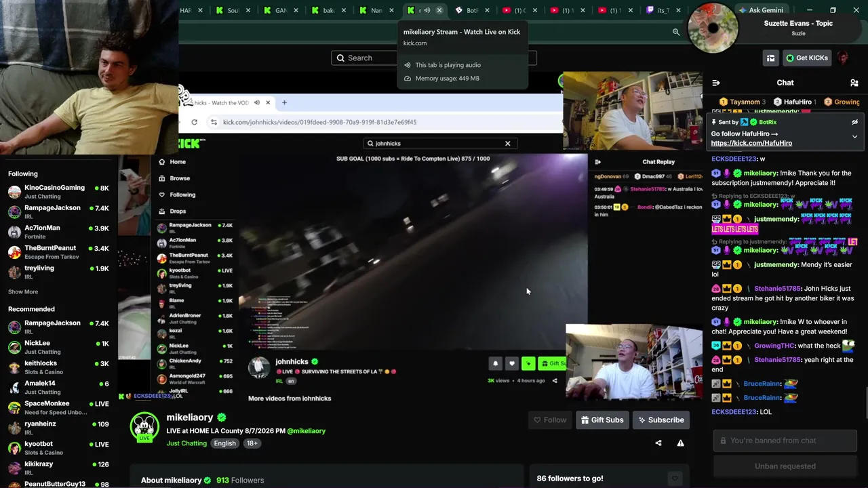This screenshot has width=868, height=488.
Task: Open NickLee channel in Recommended list
Action: [x=58, y=347]
